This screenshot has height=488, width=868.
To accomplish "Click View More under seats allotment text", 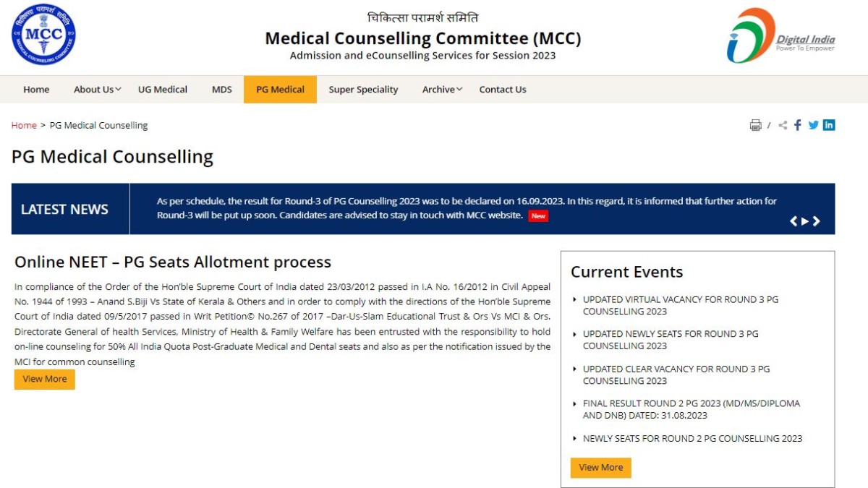I will tap(45, 379).
